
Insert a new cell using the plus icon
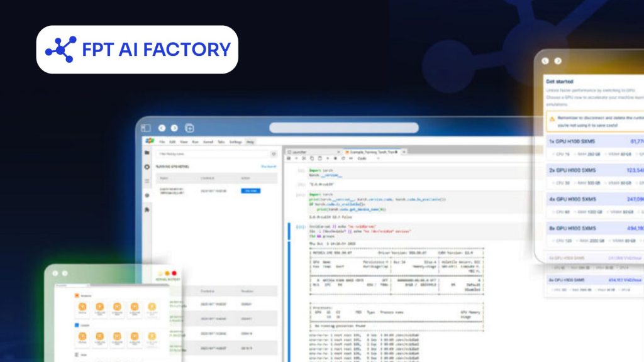pos(296,158)
